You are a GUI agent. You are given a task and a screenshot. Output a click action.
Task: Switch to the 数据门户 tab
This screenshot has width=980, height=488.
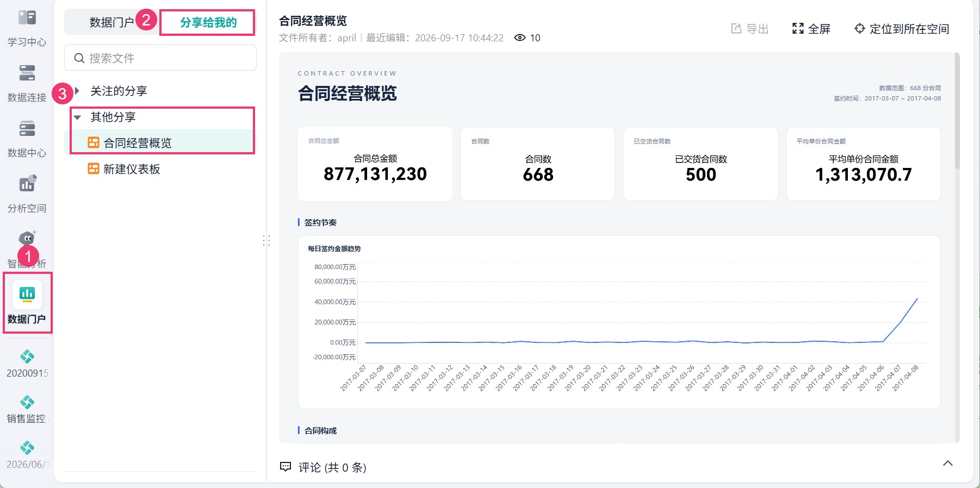click(x=111, y=22)
